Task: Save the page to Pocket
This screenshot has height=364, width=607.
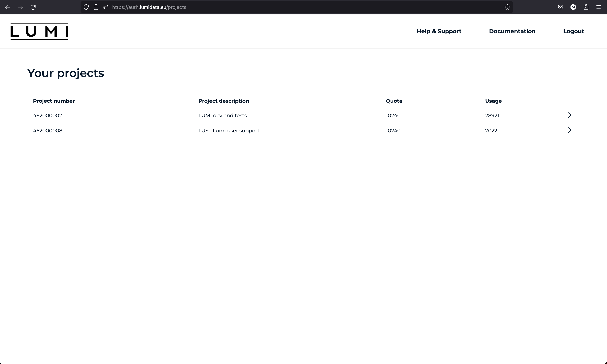Action: click(560, 7)
